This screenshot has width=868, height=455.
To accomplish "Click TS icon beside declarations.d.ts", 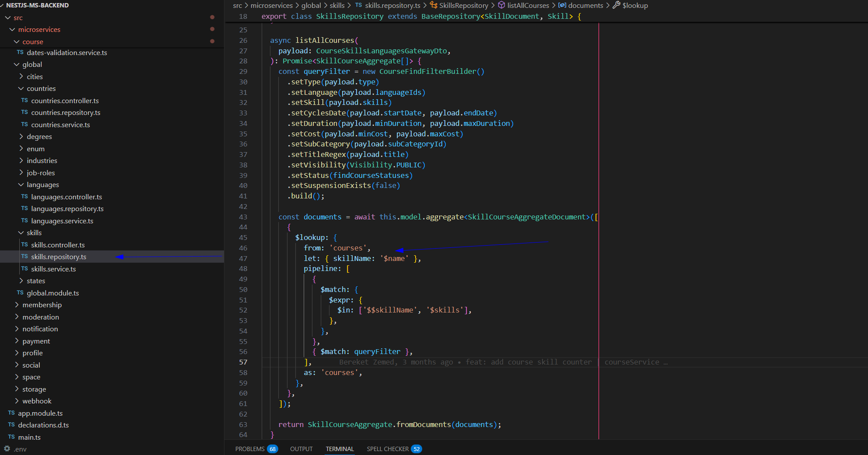I will [11, 425].
